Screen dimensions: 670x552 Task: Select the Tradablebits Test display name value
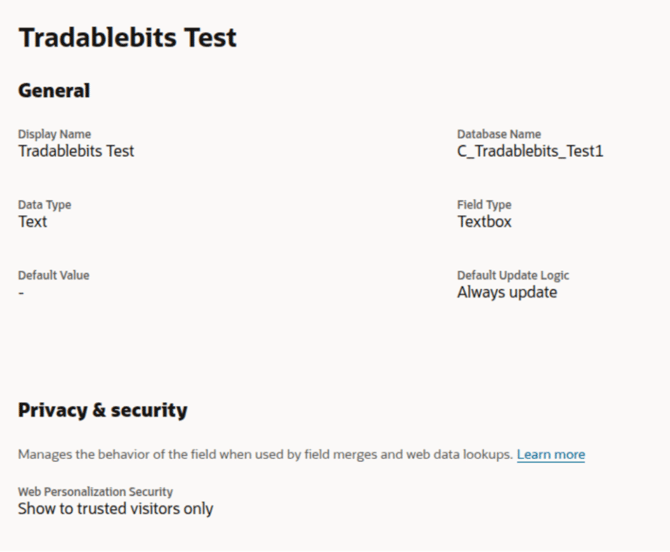(76, 151)
